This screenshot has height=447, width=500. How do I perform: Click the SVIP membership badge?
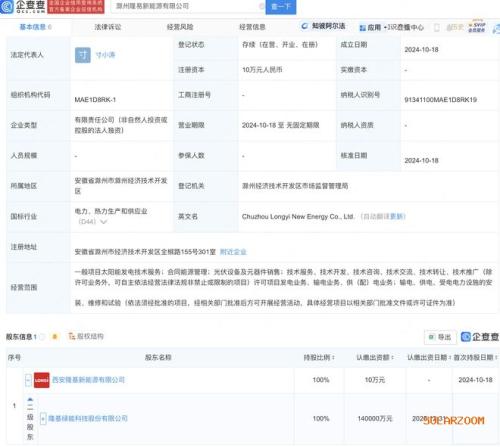[x=477, y=27]
